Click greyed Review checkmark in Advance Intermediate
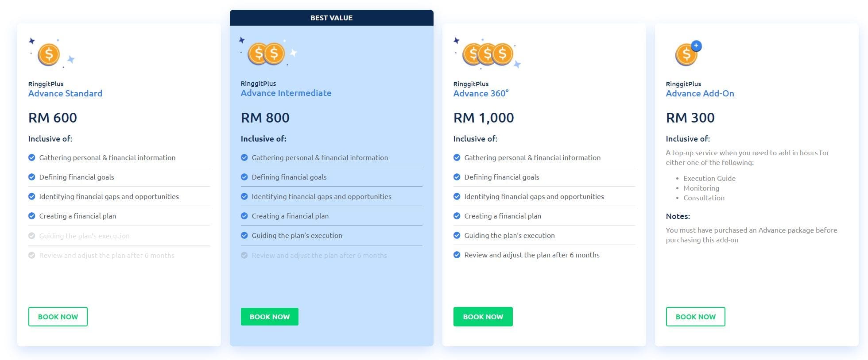Screen dimensions: 868x360 [244, 255]
